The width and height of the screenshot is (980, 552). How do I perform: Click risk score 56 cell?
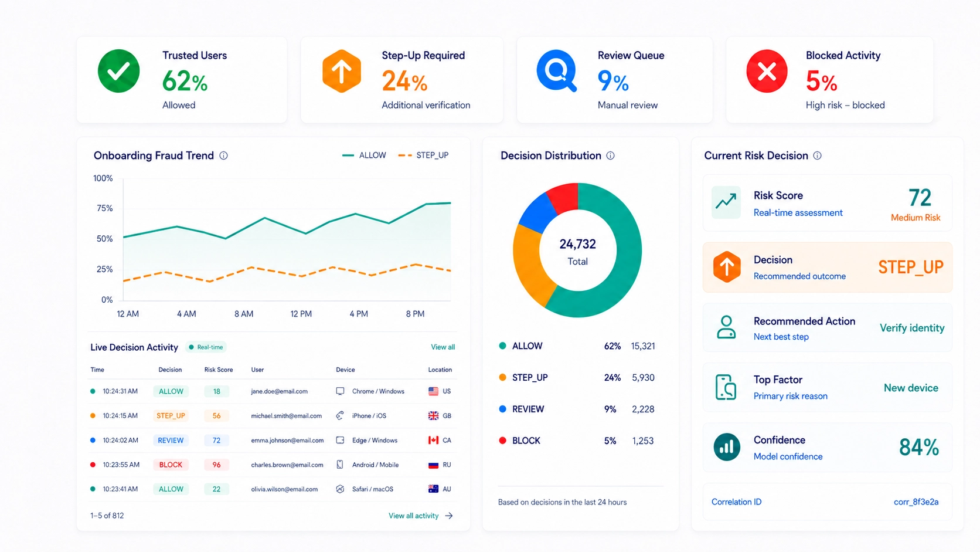216,415
